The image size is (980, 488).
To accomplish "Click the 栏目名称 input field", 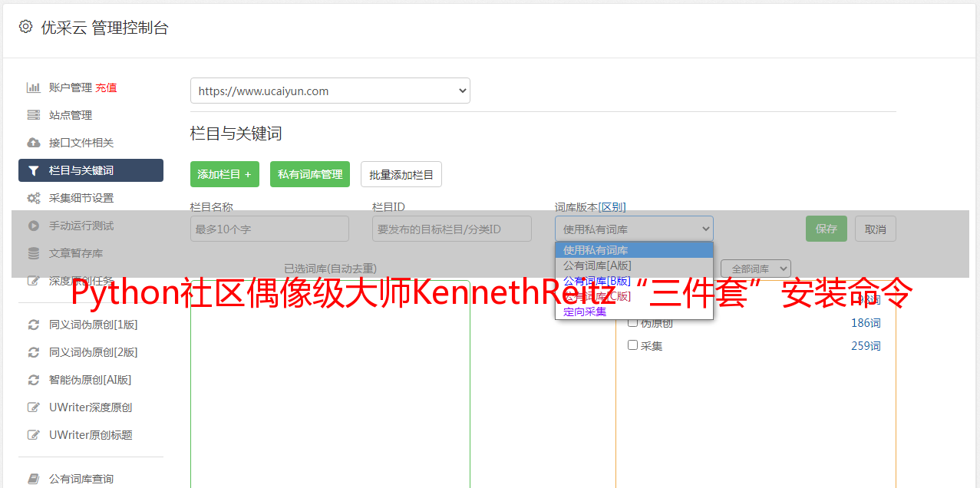I will pyautogui.click(x=269, y=229).
